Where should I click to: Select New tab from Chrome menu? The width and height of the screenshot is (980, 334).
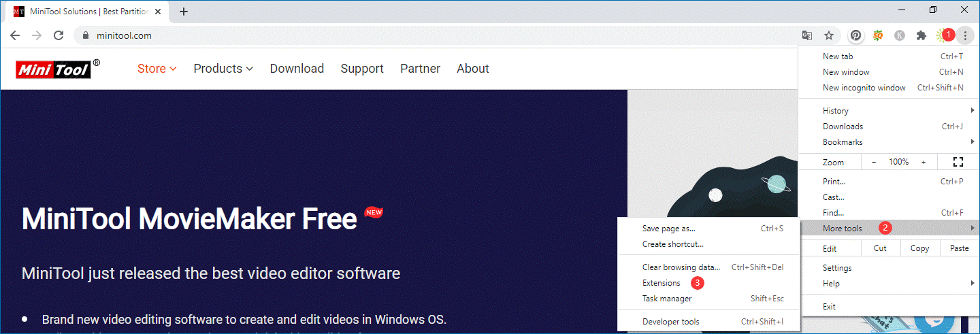[x=889, y=56]
